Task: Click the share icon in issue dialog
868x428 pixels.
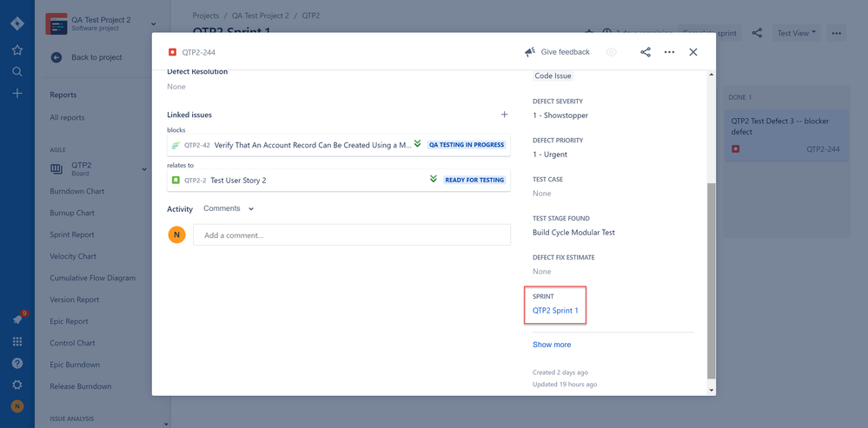Action: pyautogui.click(x=645, y=52)
